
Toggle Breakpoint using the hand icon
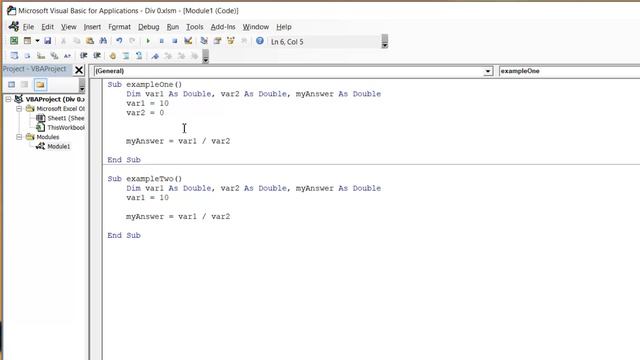[x=113, y=56]
